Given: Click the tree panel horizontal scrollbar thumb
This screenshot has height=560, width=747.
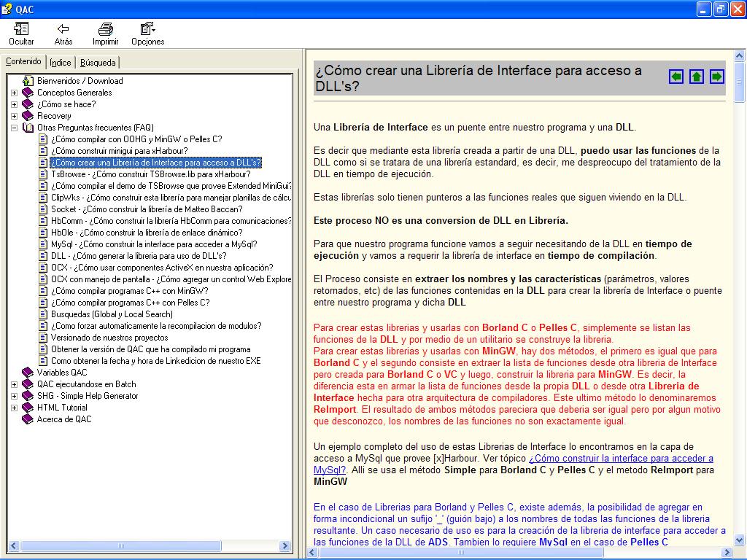Looking at the screenshot, I should (x=120, y=545).
